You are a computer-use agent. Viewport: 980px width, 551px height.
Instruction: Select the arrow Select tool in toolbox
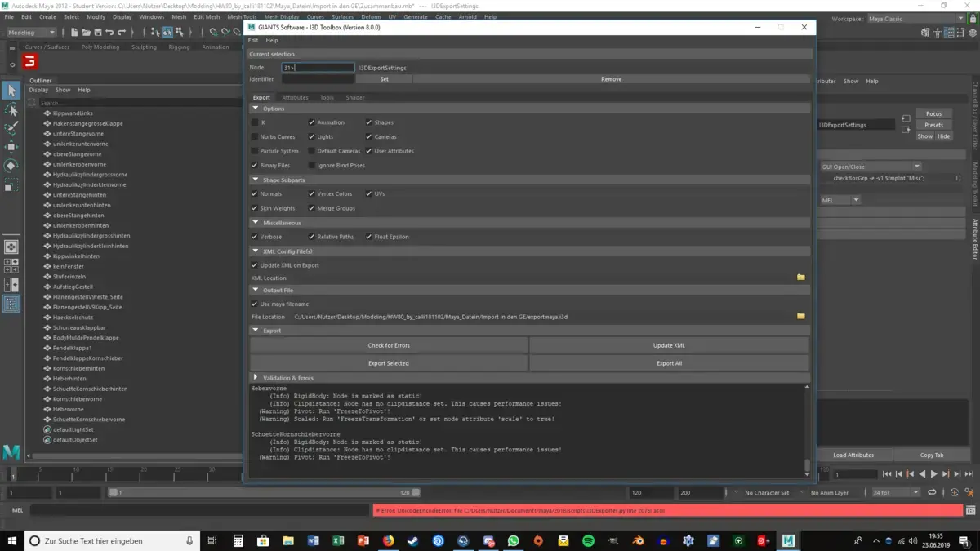(x=11, y=91)
